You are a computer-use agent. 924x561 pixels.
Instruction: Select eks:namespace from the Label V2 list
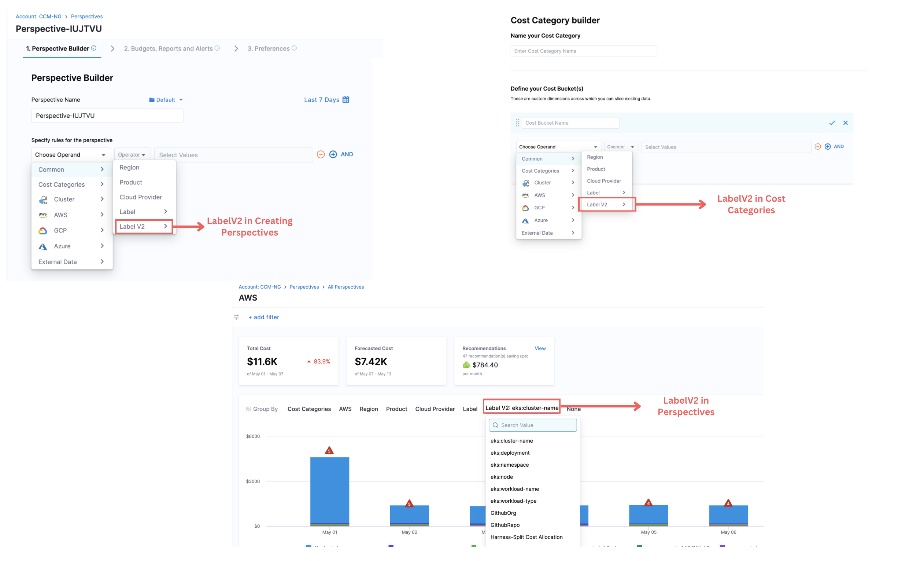point(509,465)
